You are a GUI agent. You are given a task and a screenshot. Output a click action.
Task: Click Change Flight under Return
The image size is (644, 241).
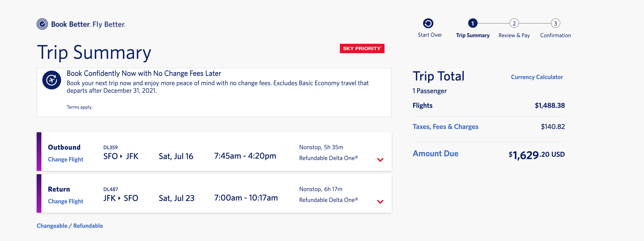point(66,201)
